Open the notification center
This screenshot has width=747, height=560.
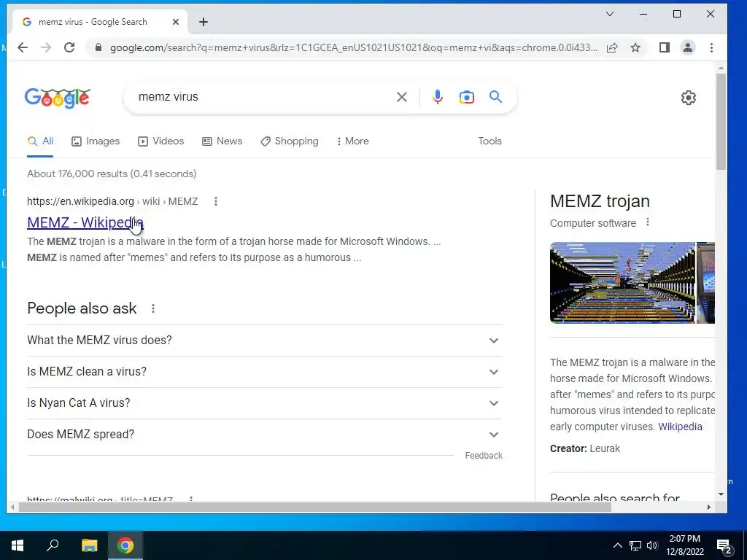click(x=724, y=546)
